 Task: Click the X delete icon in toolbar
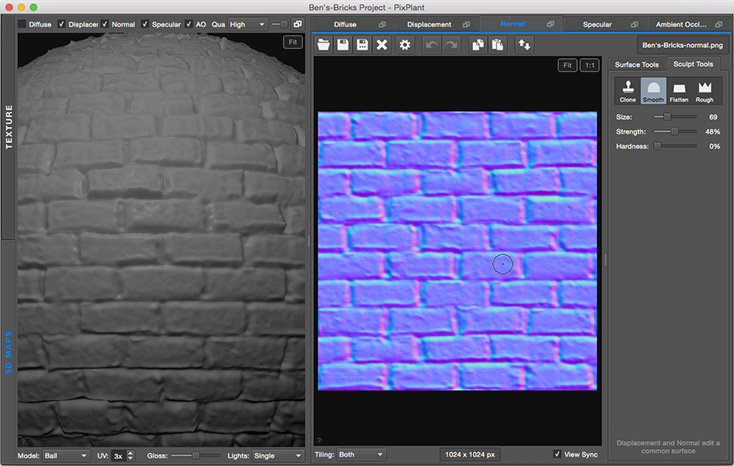pos(381,45)
